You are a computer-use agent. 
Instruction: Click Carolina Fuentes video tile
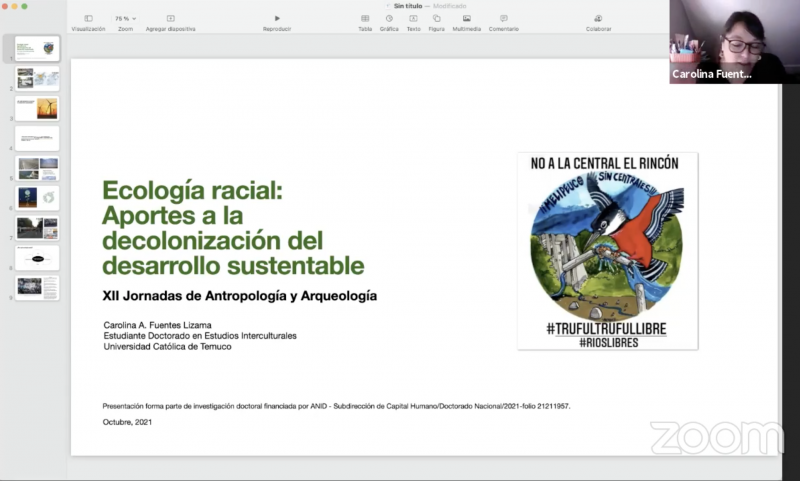pyautogui.click(x=735, y=42)
